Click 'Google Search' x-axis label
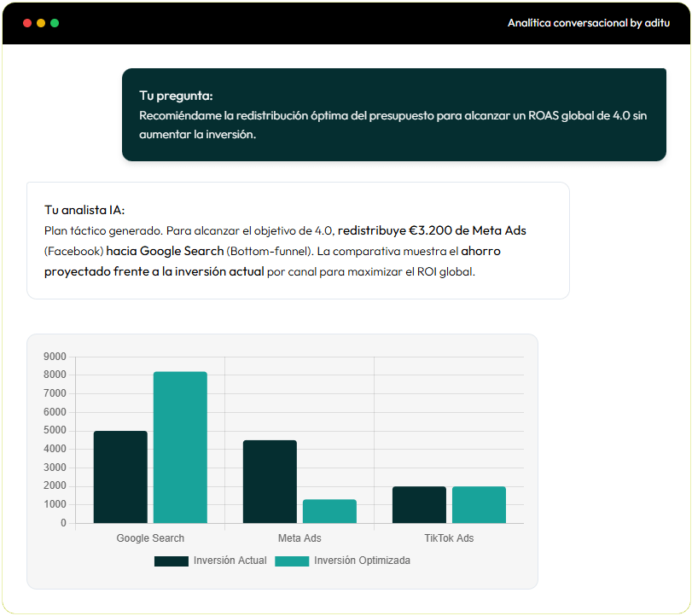This screenshot has height=616, width=692. (x=150, y=538)
